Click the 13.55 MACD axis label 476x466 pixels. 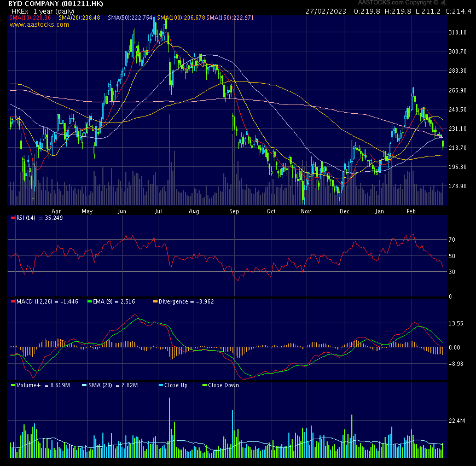456,323
